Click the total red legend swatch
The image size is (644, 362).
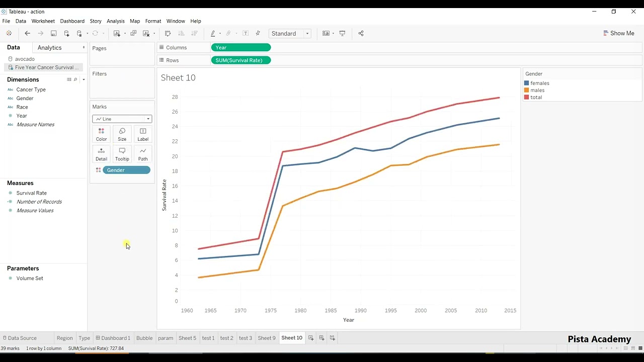(527, 97)
